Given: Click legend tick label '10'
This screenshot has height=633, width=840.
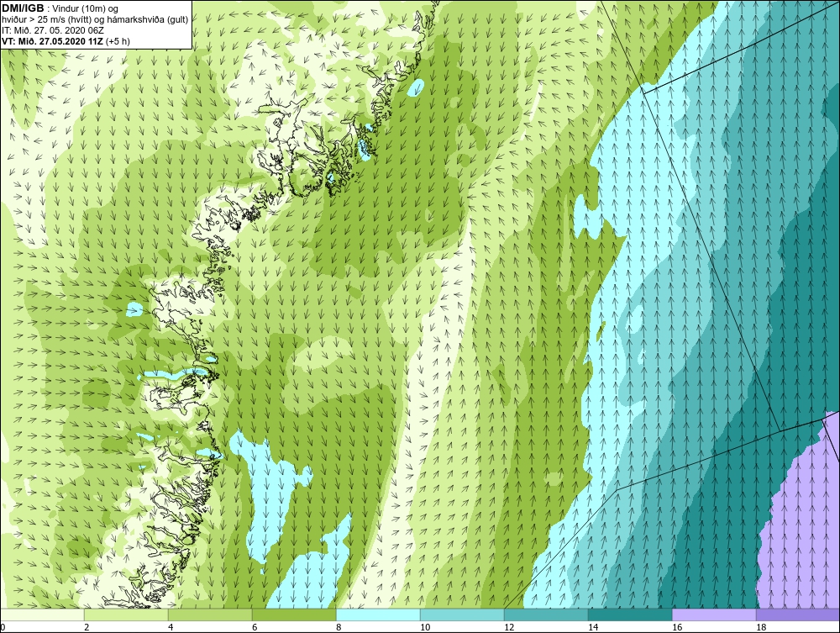Looking at the screenshot, I should point(425,628).
